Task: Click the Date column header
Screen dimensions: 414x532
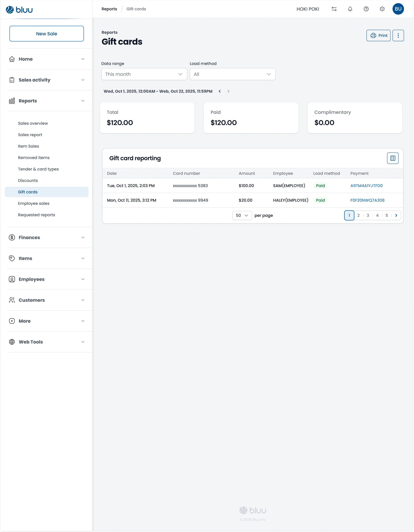Action: point(112,173)
